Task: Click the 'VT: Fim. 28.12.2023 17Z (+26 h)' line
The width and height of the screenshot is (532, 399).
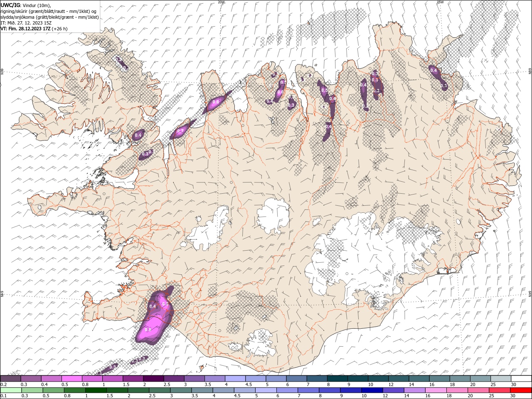Action: pyautogui.click(x=34, y=29)
